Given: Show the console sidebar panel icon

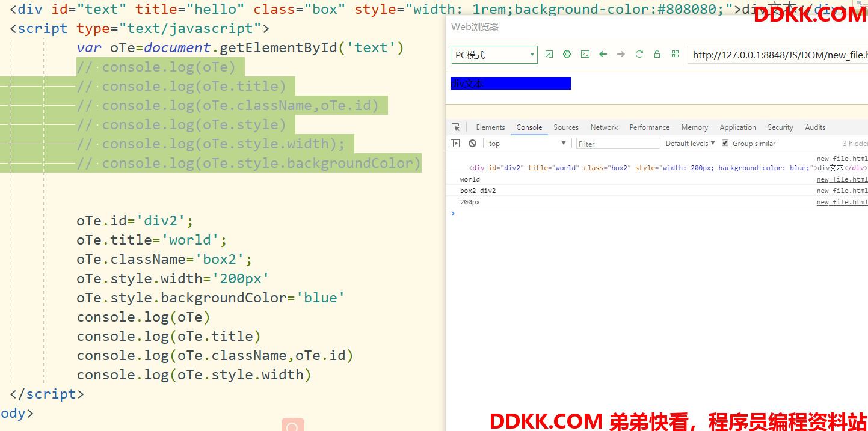Looking at the screenshot, I should 455,143.
